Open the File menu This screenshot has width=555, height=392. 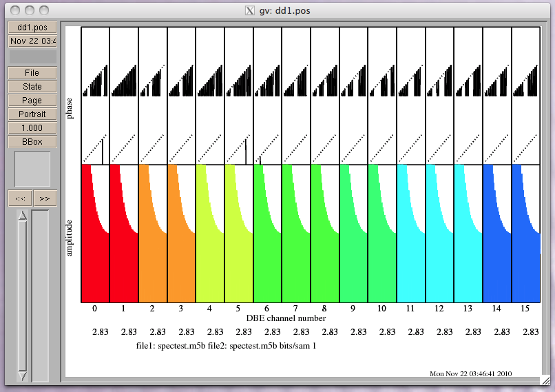[32, 73]
